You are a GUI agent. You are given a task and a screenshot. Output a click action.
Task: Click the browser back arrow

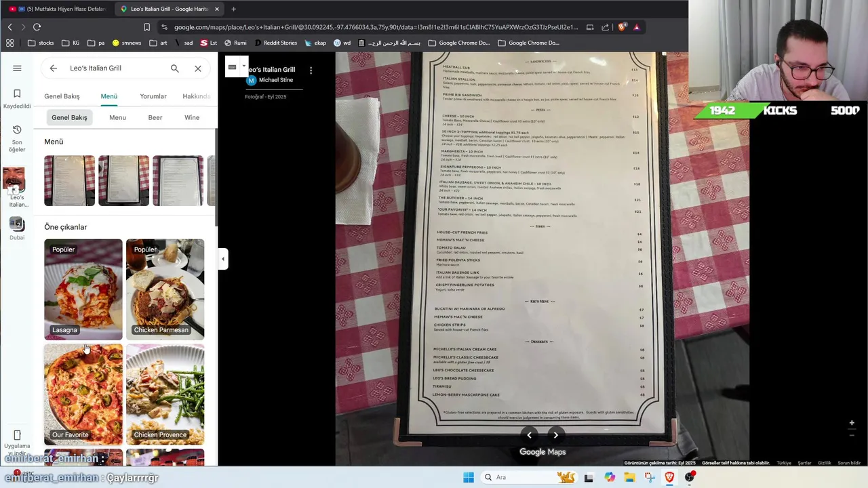click(9, 27)
